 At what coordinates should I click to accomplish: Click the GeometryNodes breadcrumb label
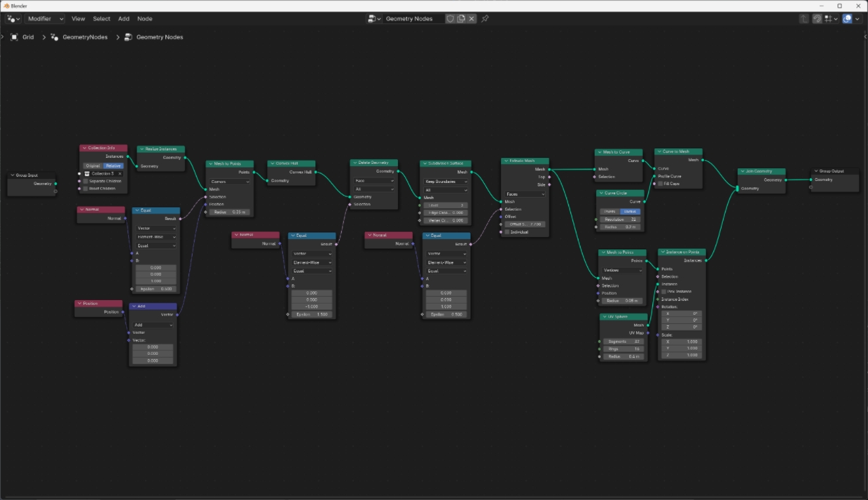[x=85, y=37]
